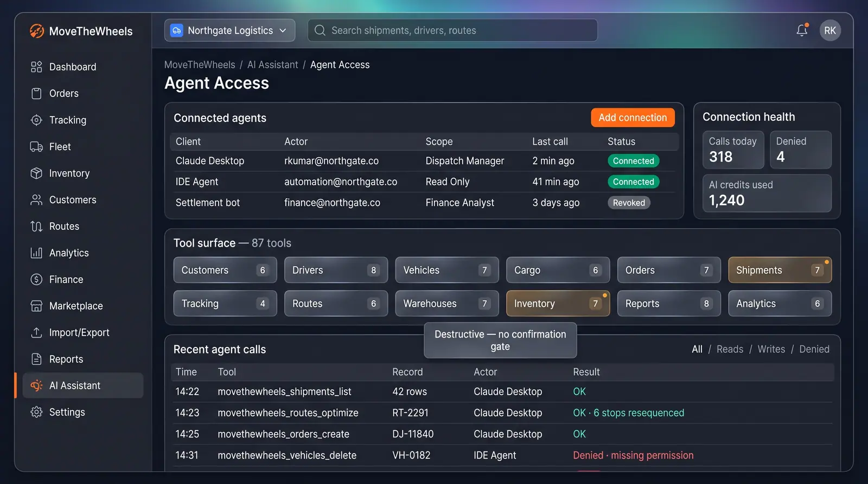The height and width of the screenshot is (484, 868).
Task: Open the Routes tool group chip
Action: (336, 304)
